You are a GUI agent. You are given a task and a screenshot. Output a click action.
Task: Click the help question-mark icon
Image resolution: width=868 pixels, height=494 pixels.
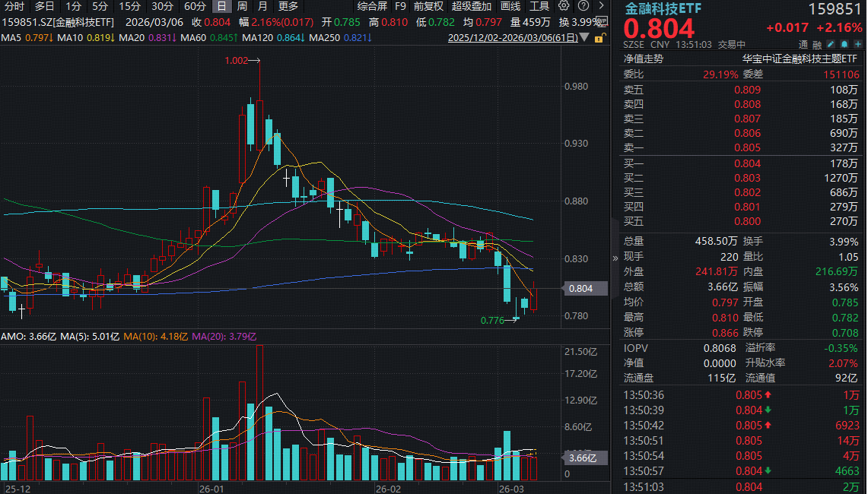583,6
